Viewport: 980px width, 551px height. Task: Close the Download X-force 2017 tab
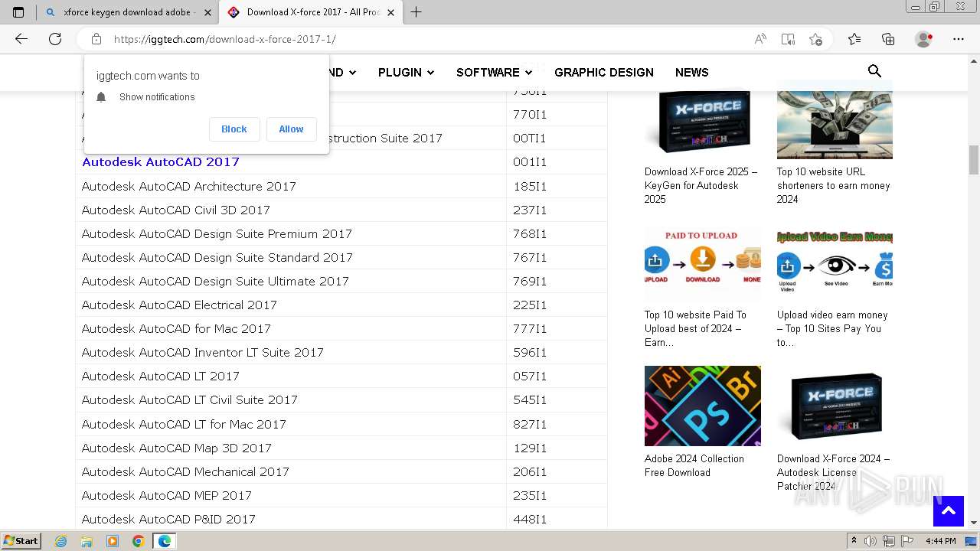tap(390, 12)
